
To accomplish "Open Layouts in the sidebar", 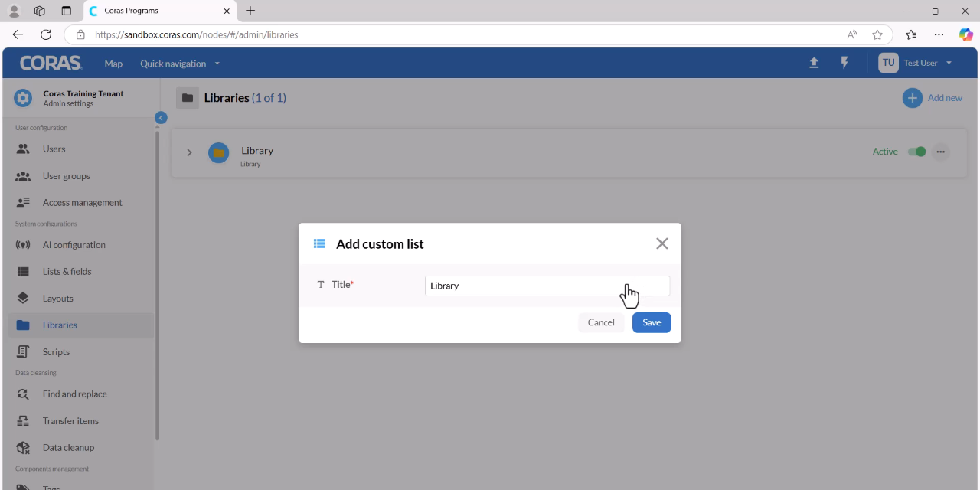I will click(x=80, y=299).
